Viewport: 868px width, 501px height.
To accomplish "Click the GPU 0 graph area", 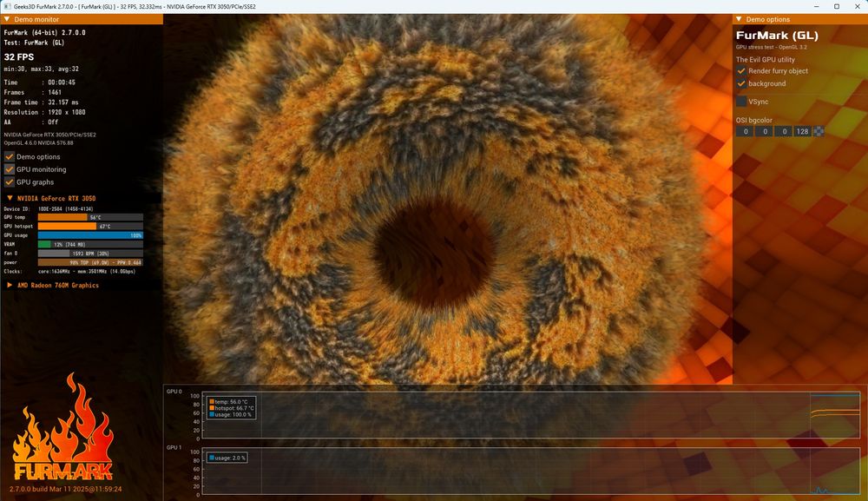I will click(531, 416).
